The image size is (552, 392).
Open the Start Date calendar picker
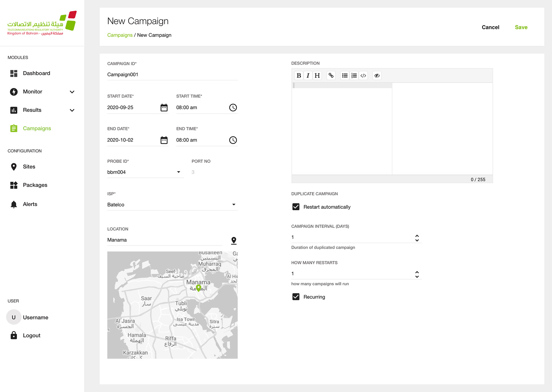164,107
